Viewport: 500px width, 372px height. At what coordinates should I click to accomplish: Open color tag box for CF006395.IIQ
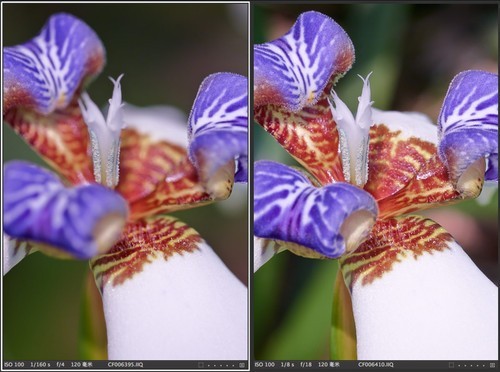point(201,365)
